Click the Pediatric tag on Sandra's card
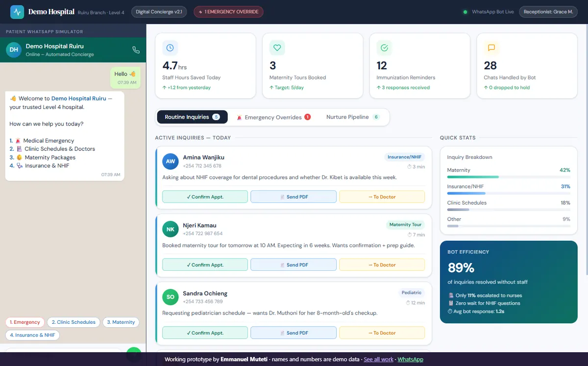This screenshot has width=588, height=366. 412,292
